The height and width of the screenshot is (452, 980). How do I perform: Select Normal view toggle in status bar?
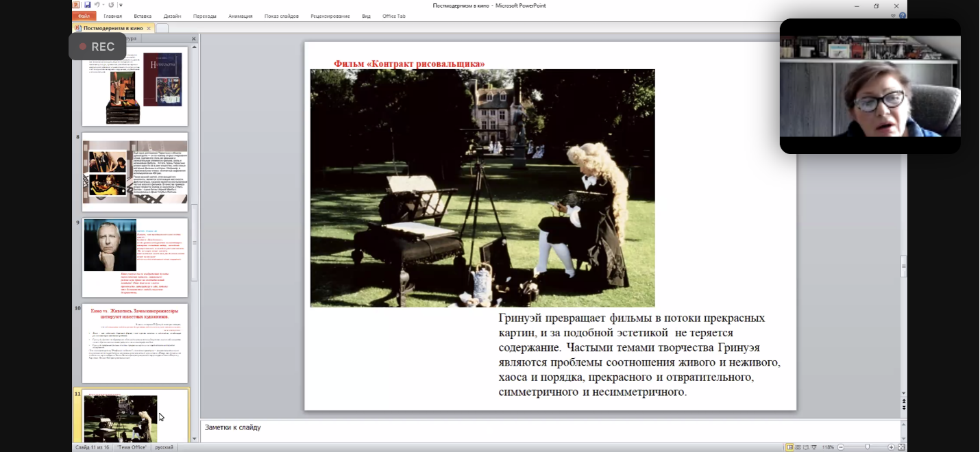pyautogui.click(x=790, y=447)
